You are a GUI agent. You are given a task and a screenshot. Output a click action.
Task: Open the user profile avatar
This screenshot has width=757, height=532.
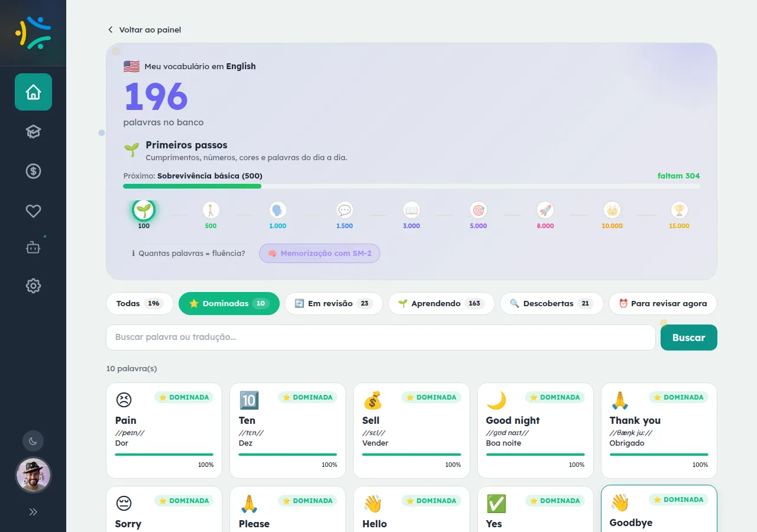click(33, 475)
